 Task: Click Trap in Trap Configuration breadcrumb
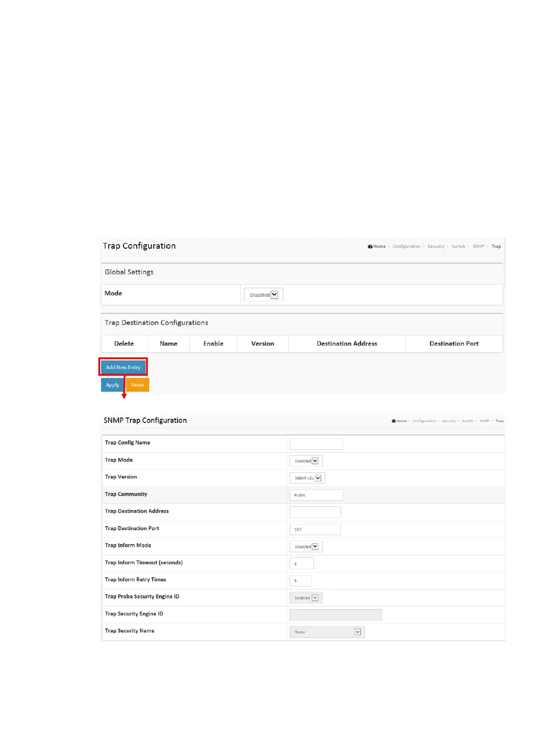(496, 246)
